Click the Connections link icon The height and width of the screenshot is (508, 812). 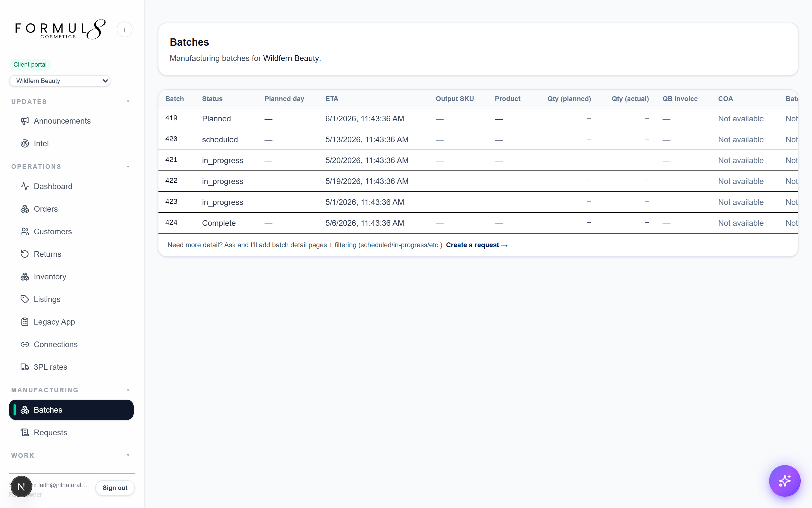click(x=25, y=344)
